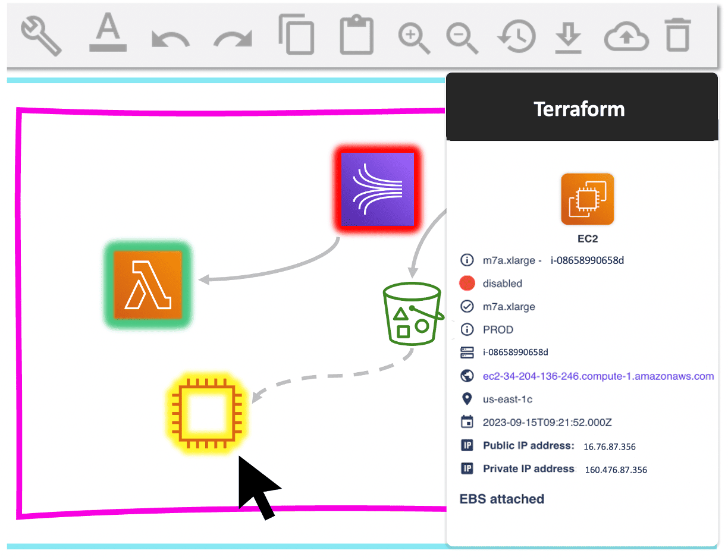Select the Lambda function node
The width and height of the screenshot is (728, 560).
[x=148, y=285]
